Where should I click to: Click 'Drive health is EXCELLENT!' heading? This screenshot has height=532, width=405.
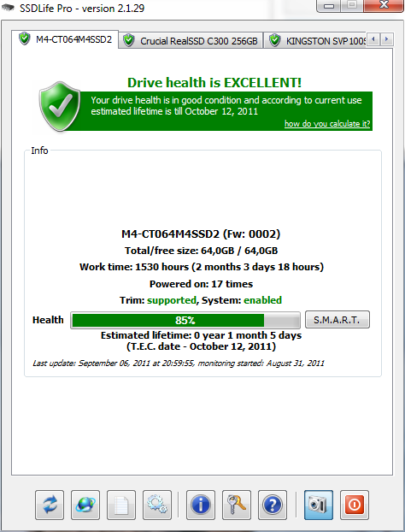click(x=214, y=82)
